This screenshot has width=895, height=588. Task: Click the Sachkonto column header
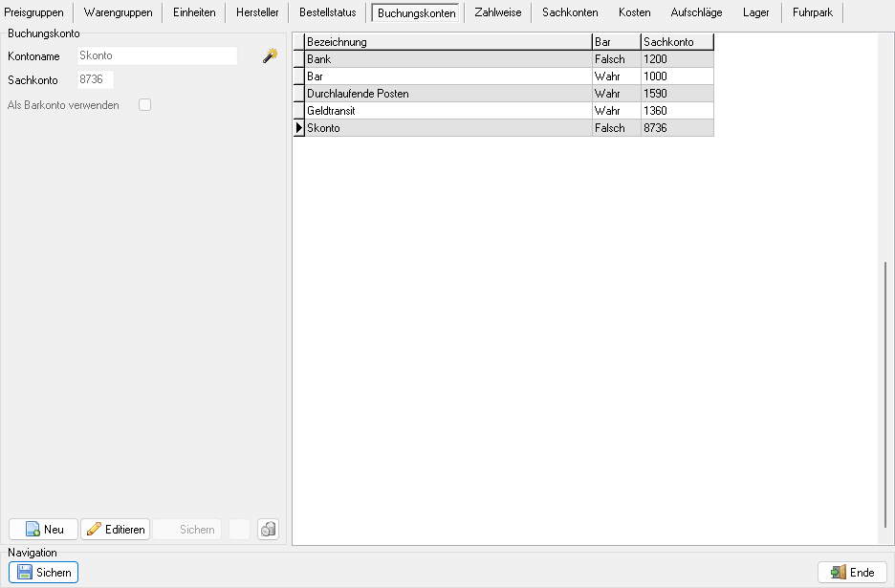point(676,42)
